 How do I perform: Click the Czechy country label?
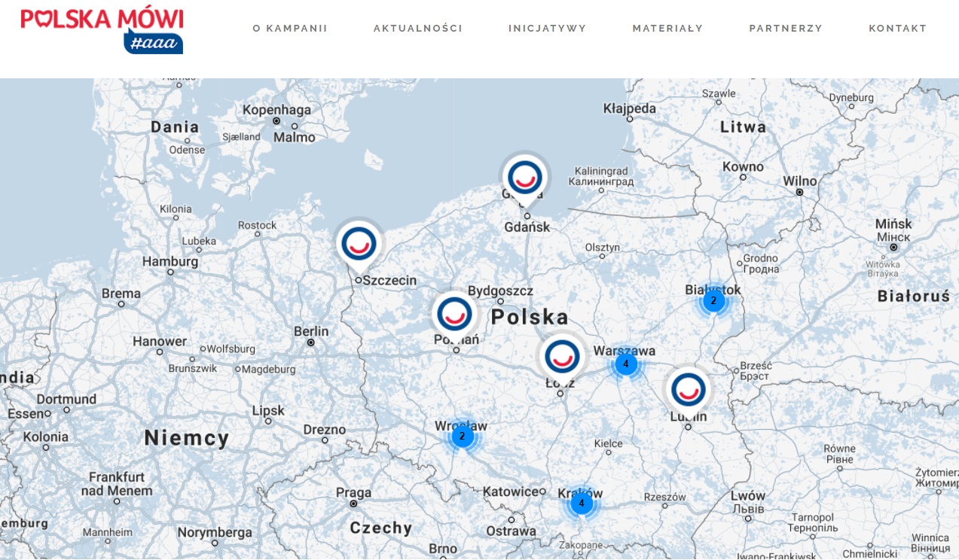381,528
